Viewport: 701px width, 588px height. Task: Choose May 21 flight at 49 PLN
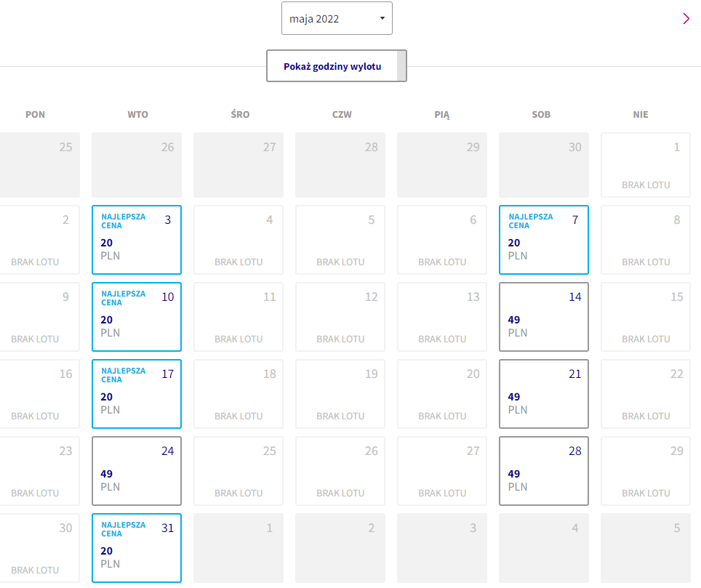point(544,394)
